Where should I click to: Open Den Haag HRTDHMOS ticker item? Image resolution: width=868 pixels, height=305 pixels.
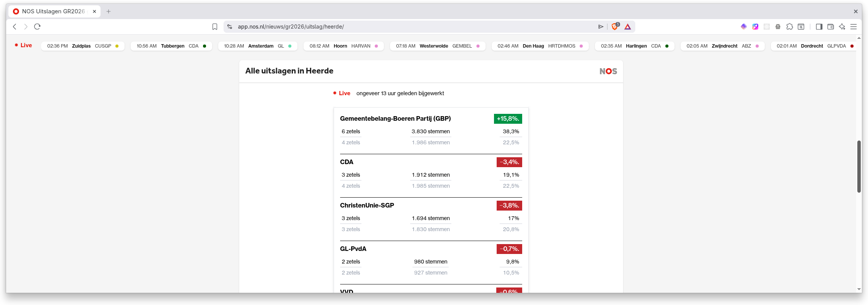540,46
